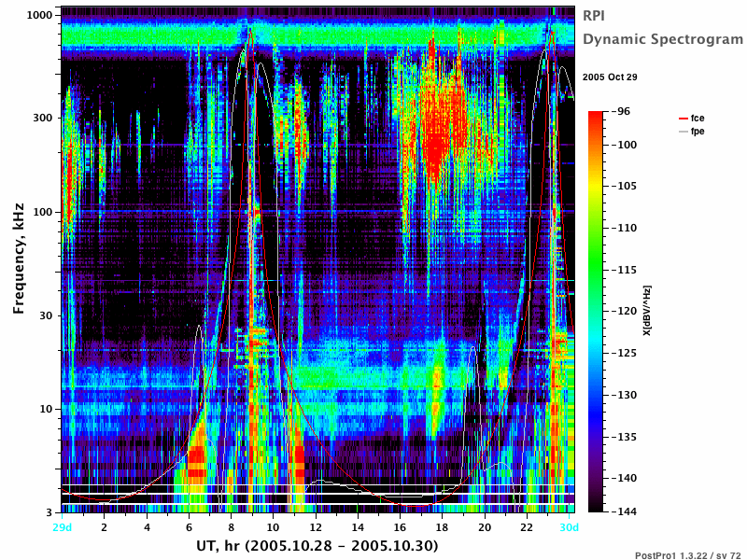
Task: Click the 30d time axis marker
Action: pos(569,527)
